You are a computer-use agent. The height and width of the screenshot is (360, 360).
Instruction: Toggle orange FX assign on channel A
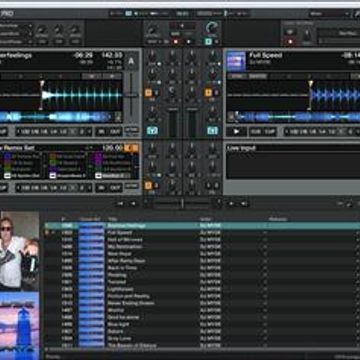[148, 93]
